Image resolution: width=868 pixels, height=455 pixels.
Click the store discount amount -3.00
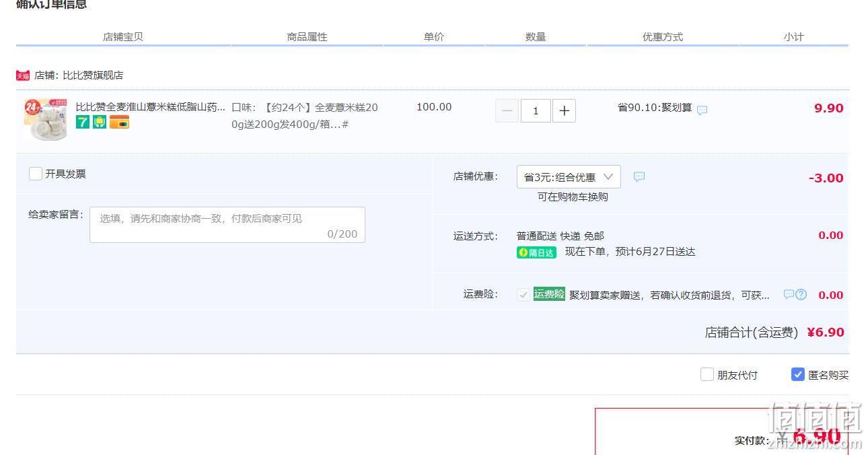826,178
